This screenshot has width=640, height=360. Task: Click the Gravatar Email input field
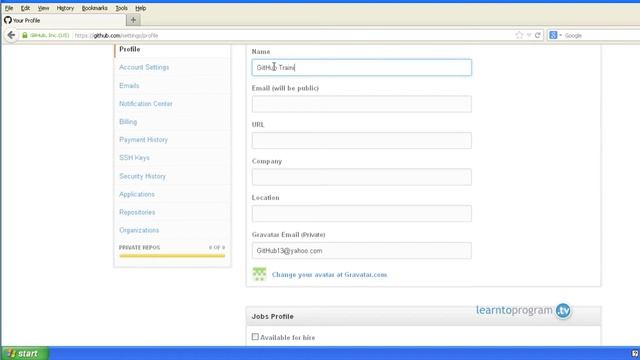pyautogui.click(x=362, y=251)
